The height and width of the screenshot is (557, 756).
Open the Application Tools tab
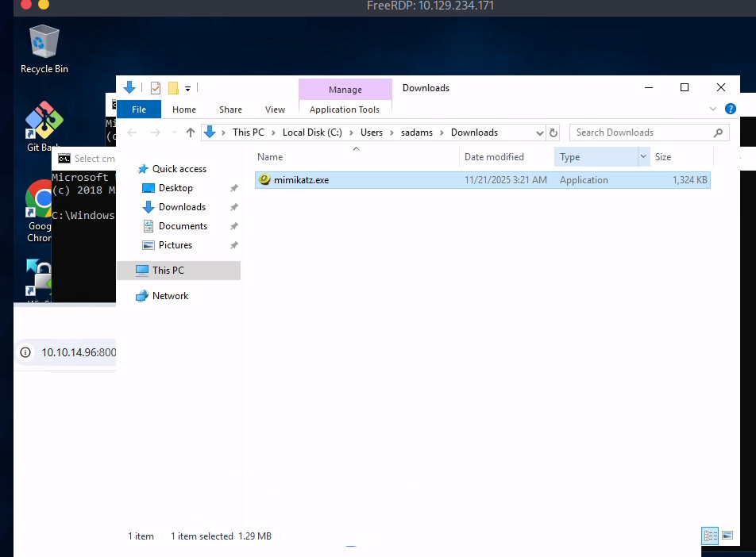click(345, 109)
